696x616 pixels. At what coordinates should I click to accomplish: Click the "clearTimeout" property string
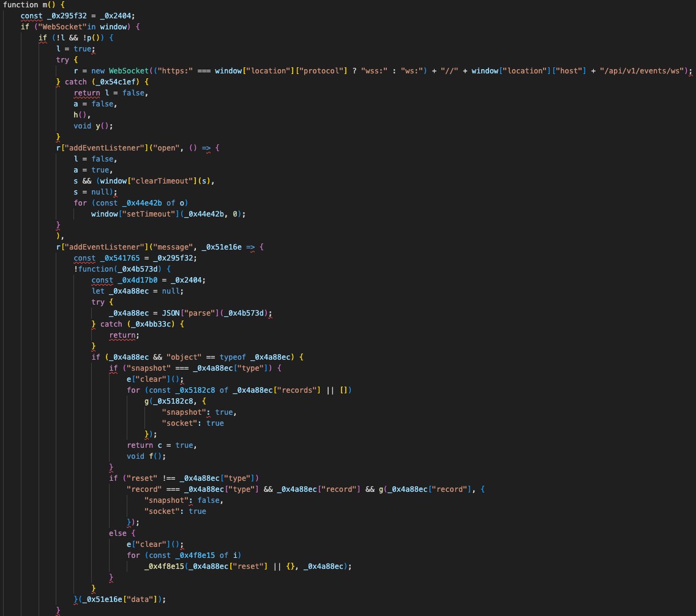tap(162, 181)
